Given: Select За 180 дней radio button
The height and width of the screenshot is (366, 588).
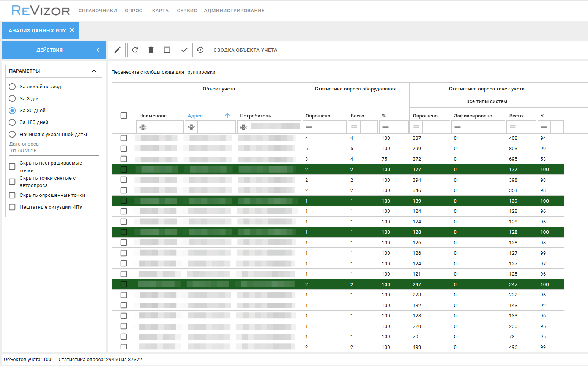Looking at the screenshot, I should (12, 122).
